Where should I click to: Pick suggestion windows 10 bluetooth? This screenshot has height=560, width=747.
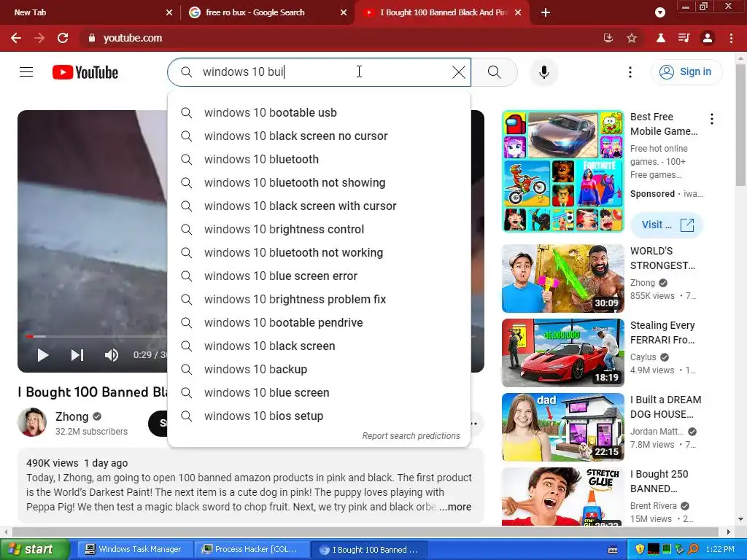[x=320, y=160]
